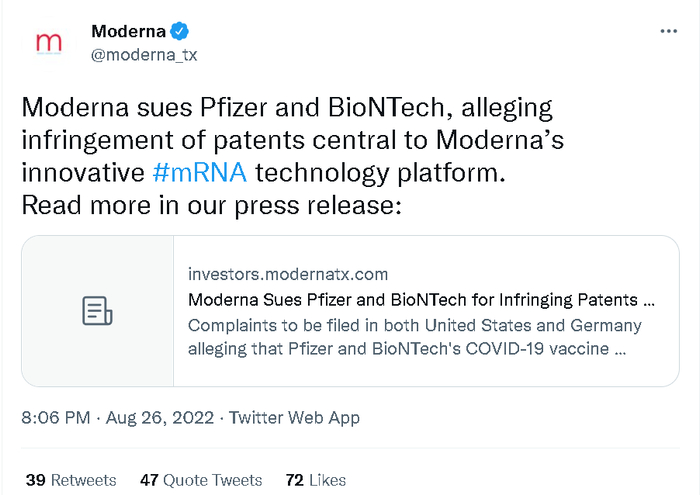Open the @moderna_tx handle

pos(144,55)
